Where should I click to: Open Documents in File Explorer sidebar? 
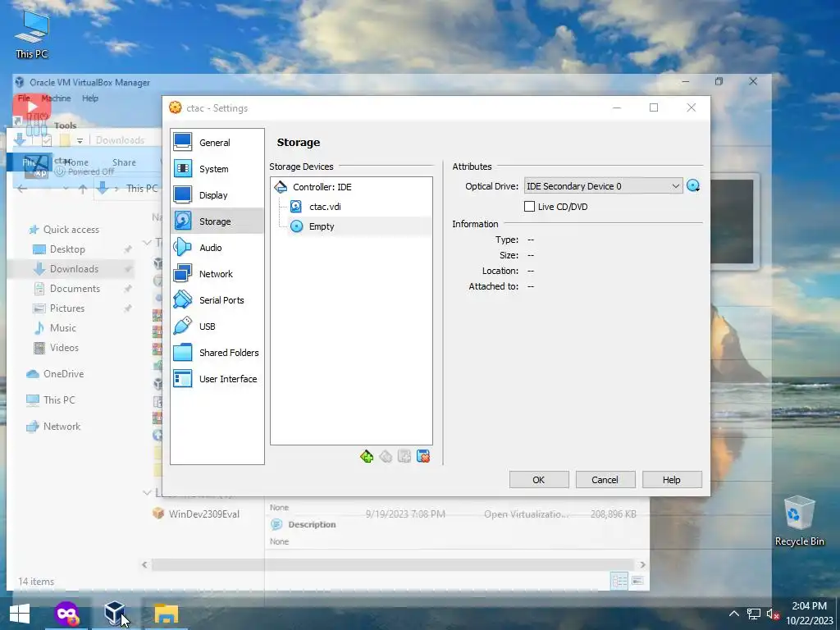75,289
